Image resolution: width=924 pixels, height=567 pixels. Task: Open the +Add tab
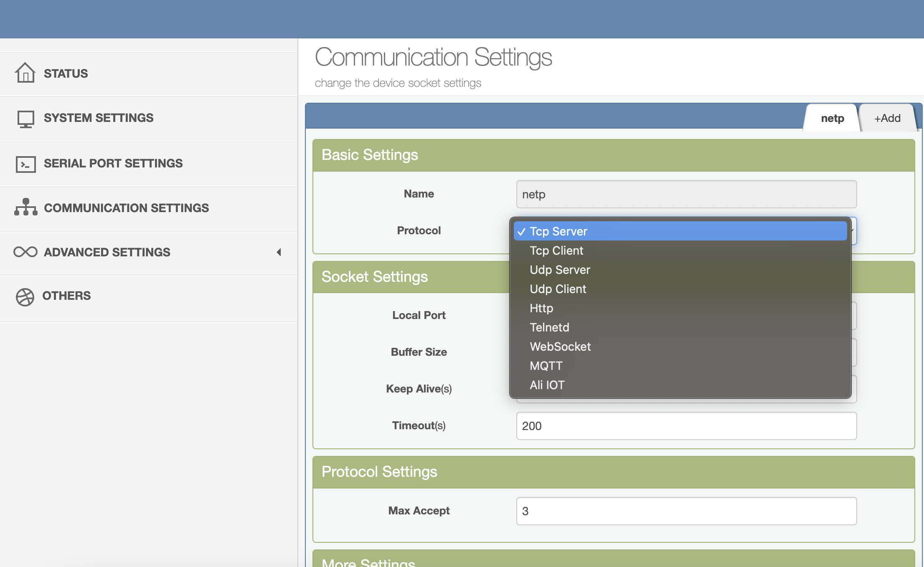point(887,118)
